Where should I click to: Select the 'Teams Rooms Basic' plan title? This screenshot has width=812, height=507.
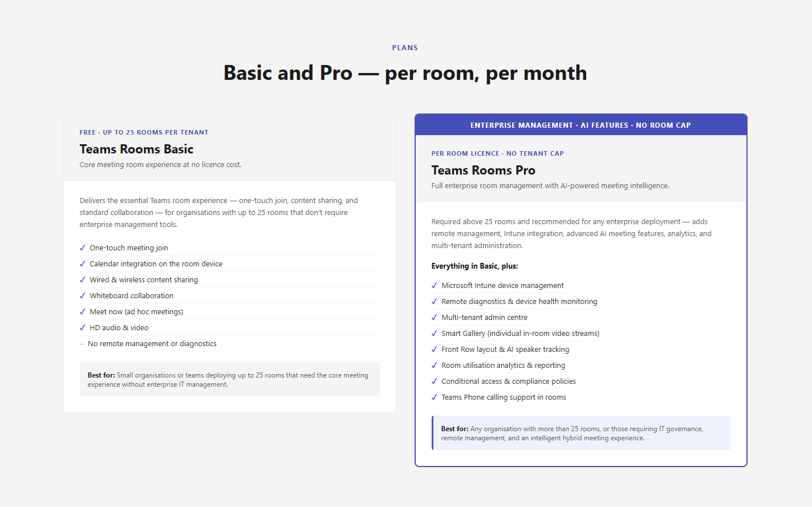tap(137, 149)
